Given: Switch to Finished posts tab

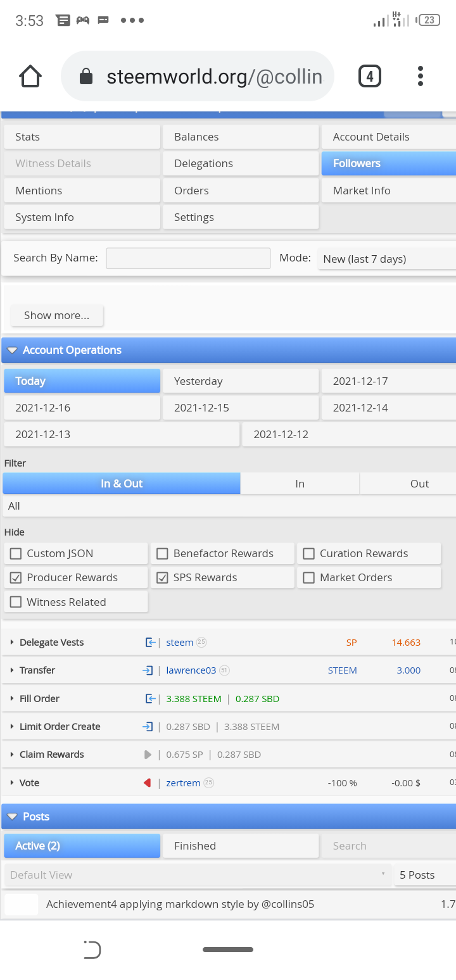Looking at the screenshot, I should [241, 846].
